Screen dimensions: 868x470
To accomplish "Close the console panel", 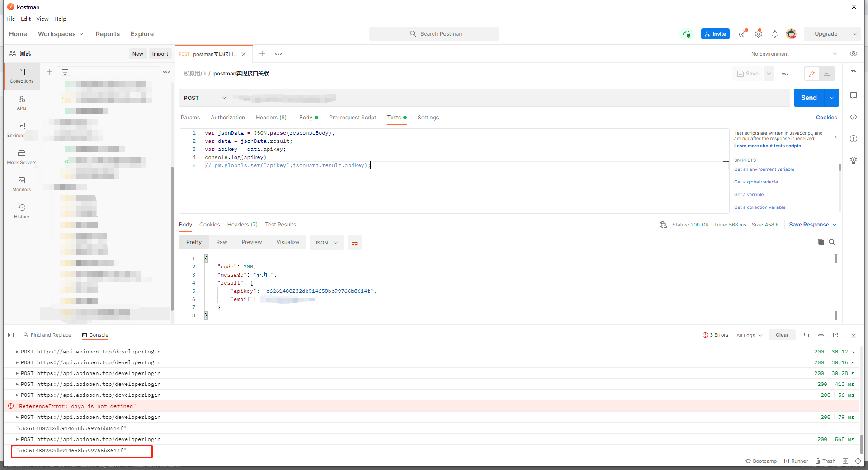I will 854,335.
